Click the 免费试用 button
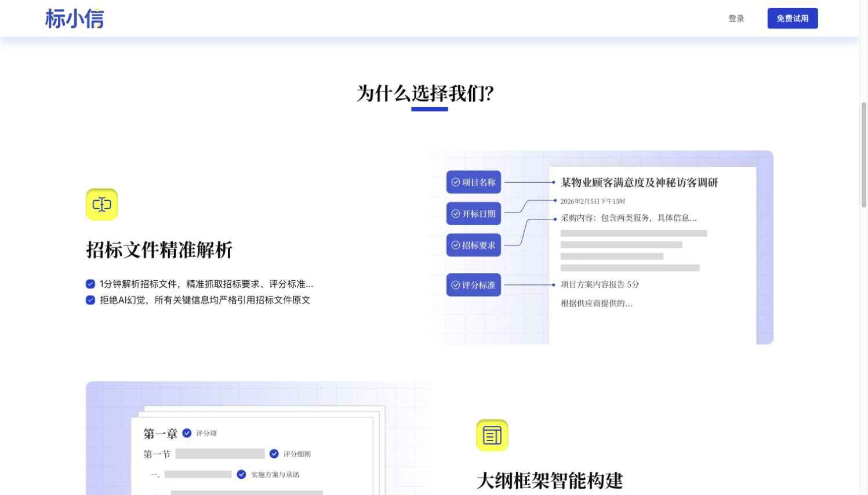The width and height of the screenshot is (868, 495). point(793,19)
